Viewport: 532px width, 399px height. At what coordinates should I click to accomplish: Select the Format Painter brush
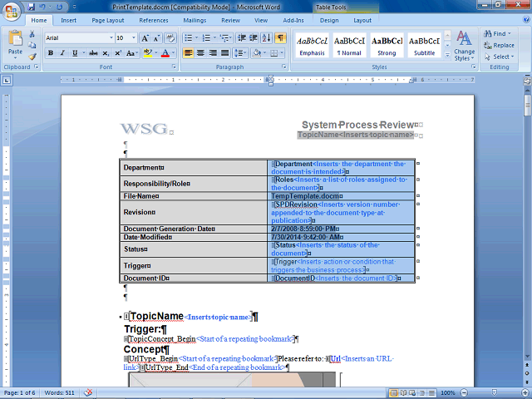click(32, 57)
